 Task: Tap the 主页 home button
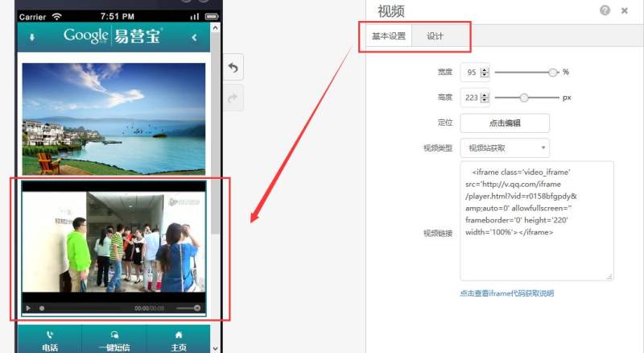click(x=178, y=341)
